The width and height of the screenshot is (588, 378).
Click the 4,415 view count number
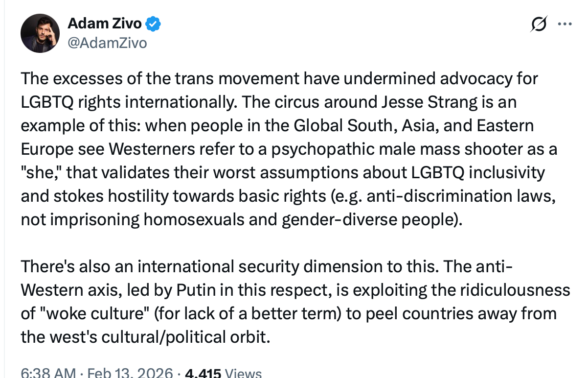point(204,373)
